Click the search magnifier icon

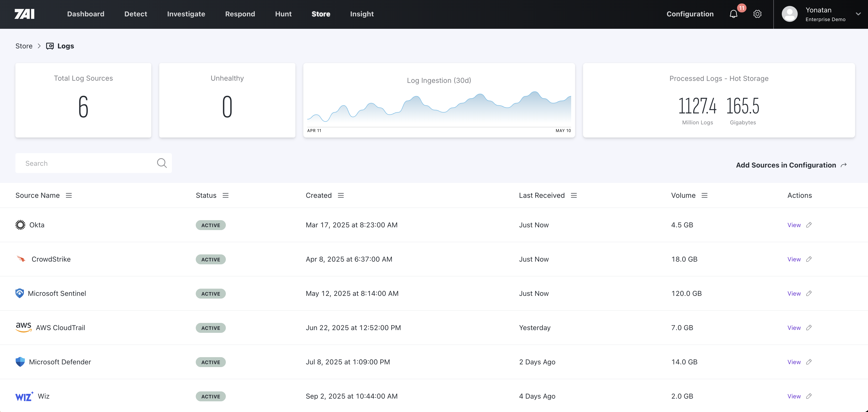pyautogui.click(x=162, y=163)
